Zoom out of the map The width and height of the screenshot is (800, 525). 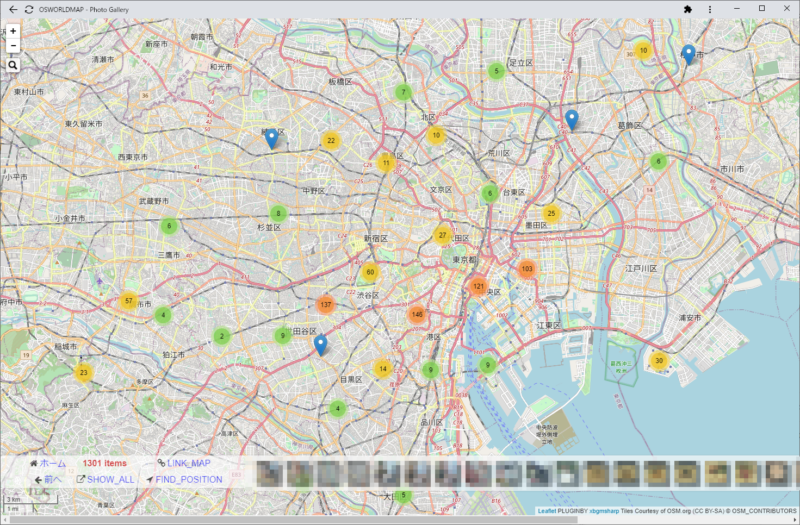tap(13, 46)
